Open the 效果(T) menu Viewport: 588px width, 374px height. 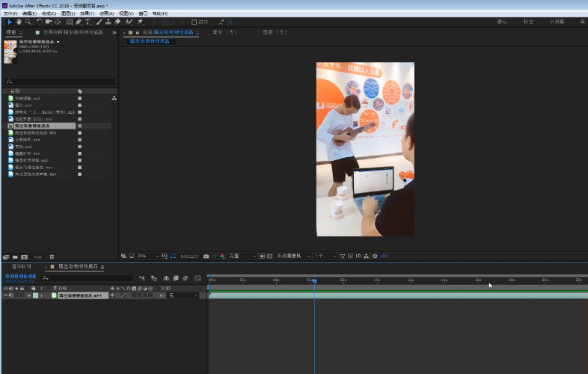coord(87,13)
